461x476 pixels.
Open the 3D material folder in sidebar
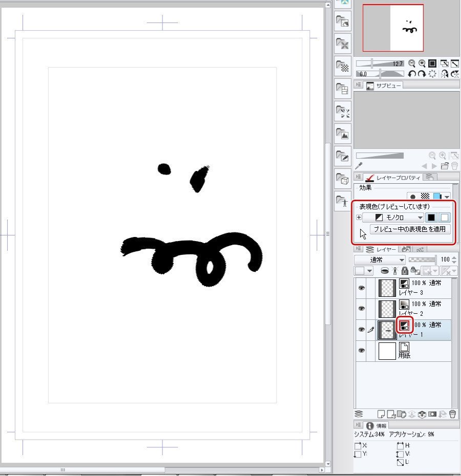pyautogui.click(x=343, y=179)
